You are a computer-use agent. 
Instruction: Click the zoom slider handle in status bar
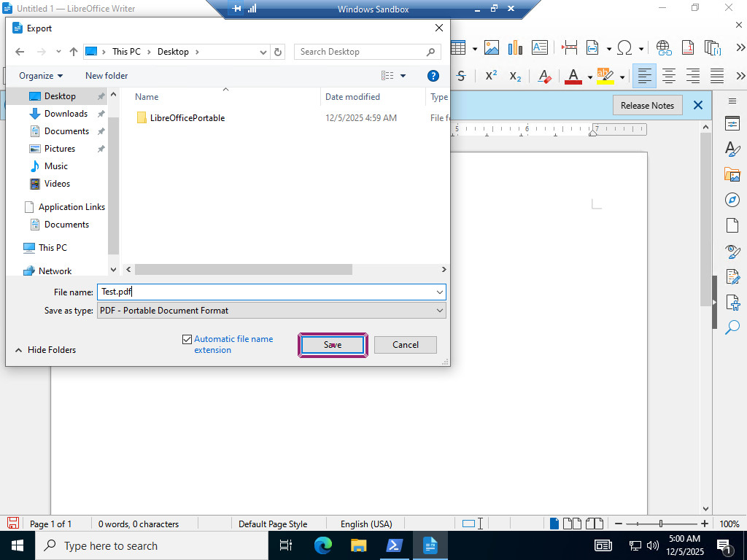(x=661, y=524)
